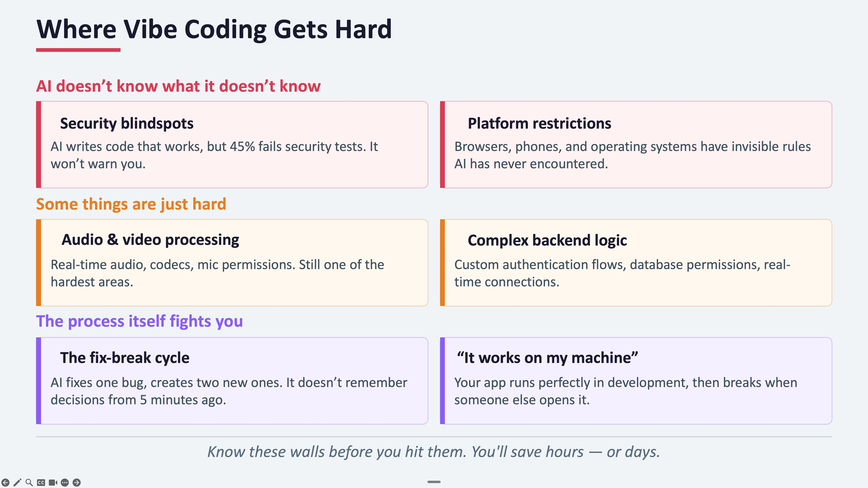Activate the magnifier zoom tool
The width and height of the screenshot is (868, 488).
point(29,482)
